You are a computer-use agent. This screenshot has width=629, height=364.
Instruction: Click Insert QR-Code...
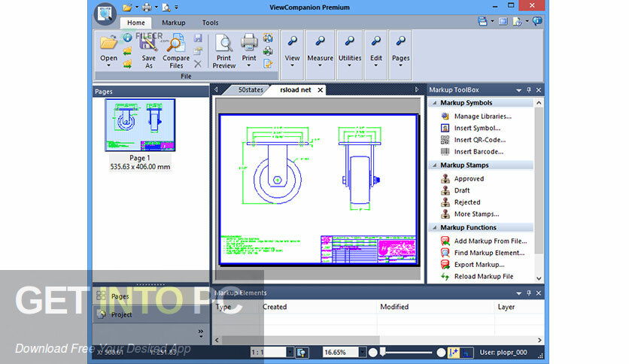tap(473, 140)
